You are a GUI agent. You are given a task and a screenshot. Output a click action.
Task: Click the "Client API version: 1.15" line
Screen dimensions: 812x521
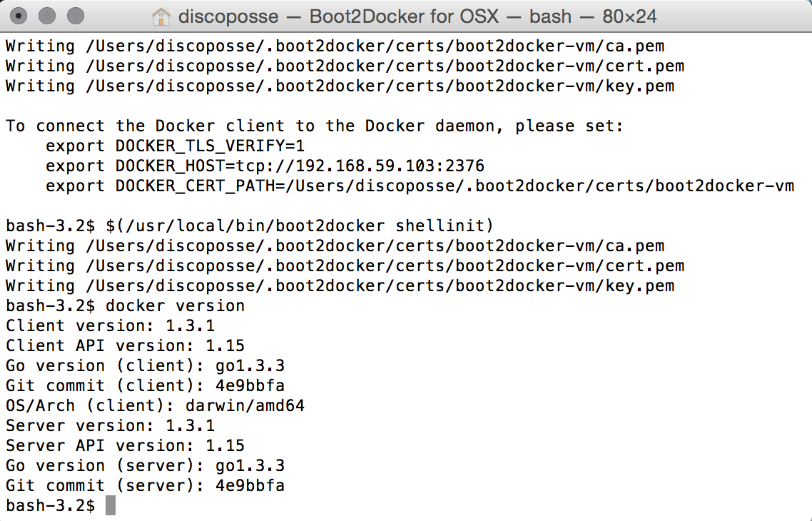pos(125,346)
